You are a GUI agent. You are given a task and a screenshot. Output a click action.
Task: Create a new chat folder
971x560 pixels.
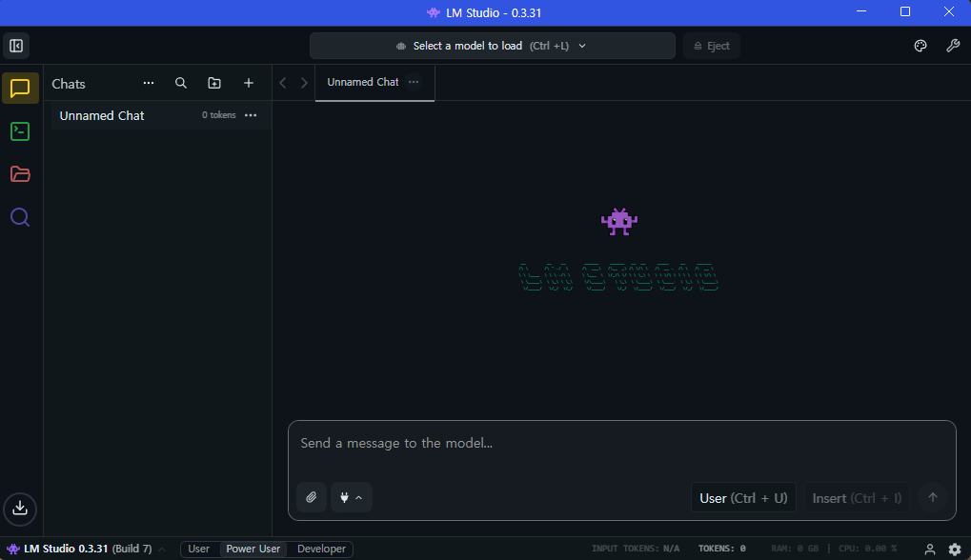click(x=214, y=84)
